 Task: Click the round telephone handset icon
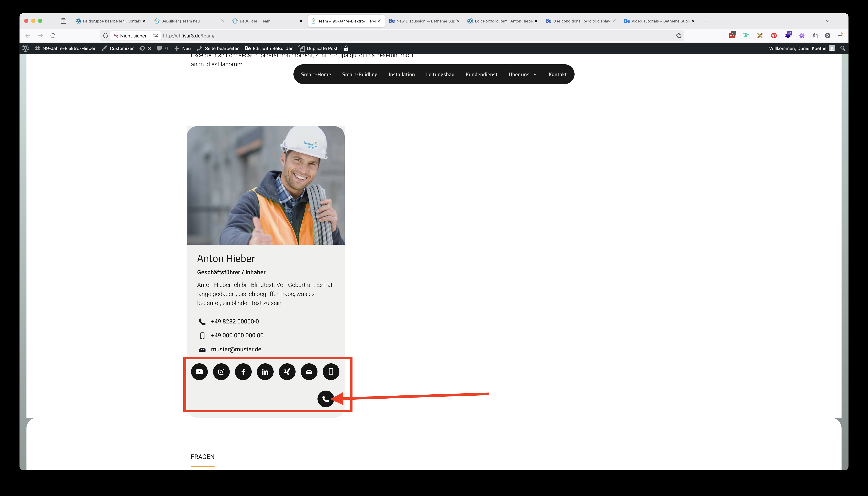(x=325, y=399)
